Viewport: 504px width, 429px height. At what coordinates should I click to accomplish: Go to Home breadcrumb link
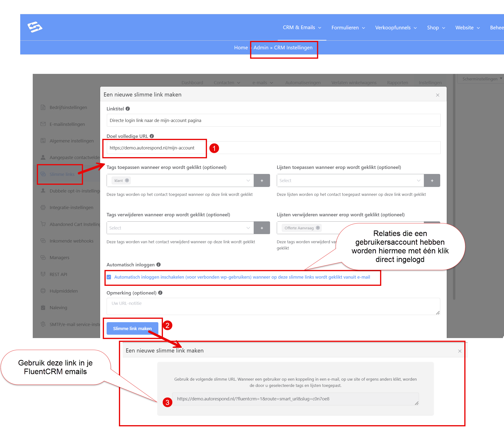(241, 48)
